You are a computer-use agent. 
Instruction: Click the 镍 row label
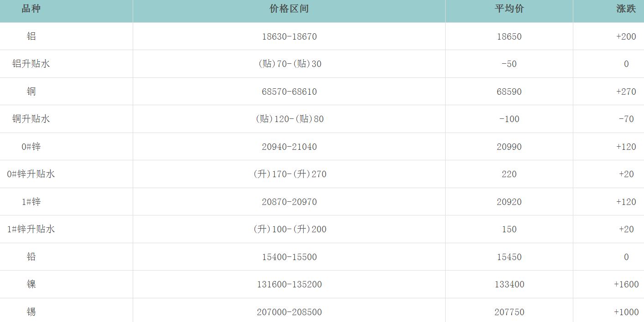[31, 284]
